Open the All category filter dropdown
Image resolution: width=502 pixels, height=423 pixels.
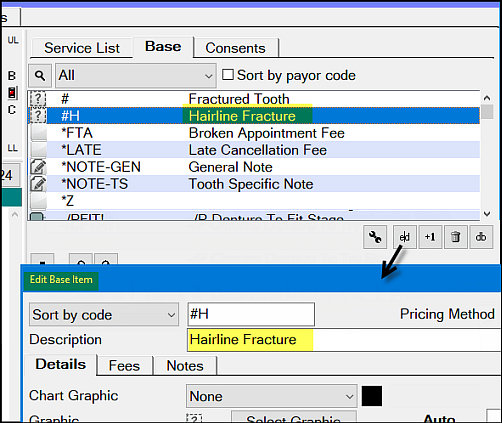[136, 76]
